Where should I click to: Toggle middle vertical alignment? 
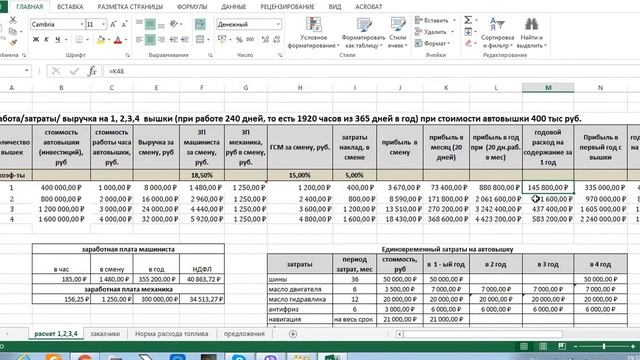150,24
